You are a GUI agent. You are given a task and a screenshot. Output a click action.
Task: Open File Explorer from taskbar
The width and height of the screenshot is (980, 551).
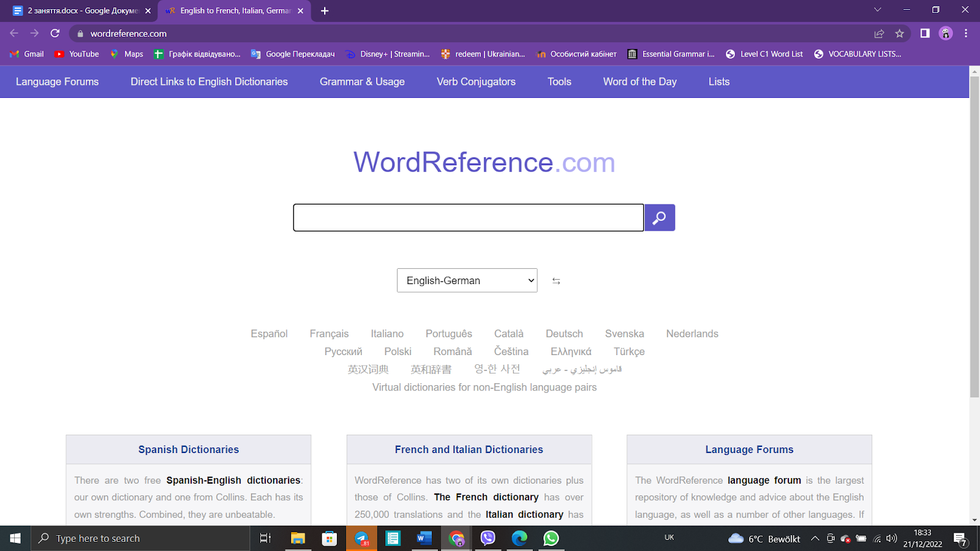click(x=298, y=538)
